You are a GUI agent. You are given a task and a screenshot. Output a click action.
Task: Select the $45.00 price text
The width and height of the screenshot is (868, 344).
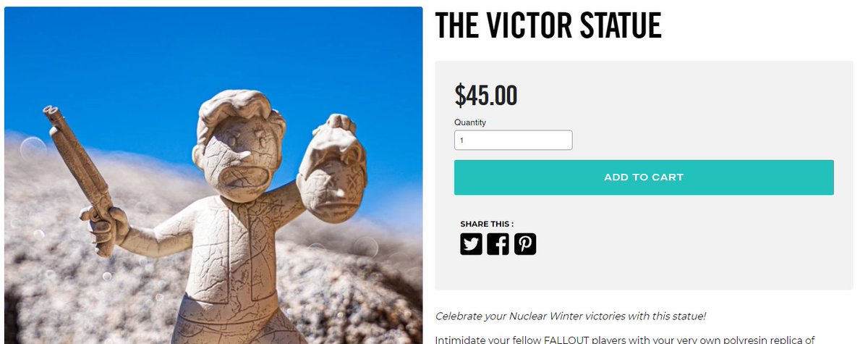[x=486, y=96]
